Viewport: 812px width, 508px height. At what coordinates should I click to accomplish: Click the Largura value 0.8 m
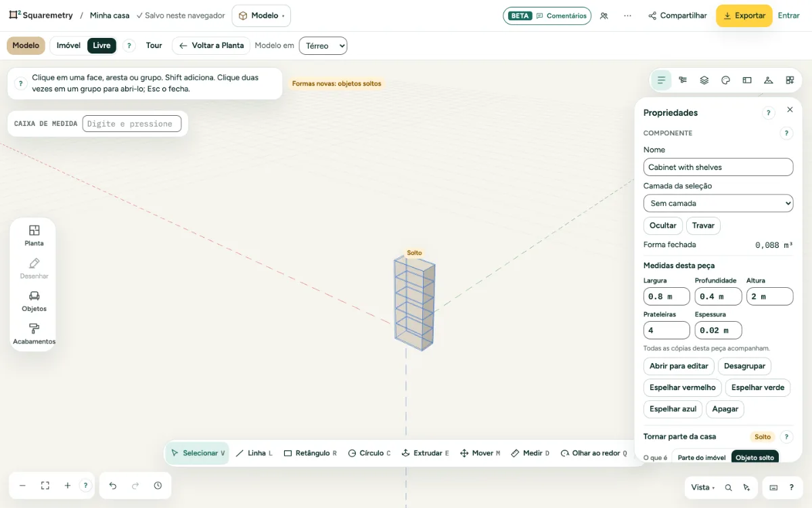667,296
